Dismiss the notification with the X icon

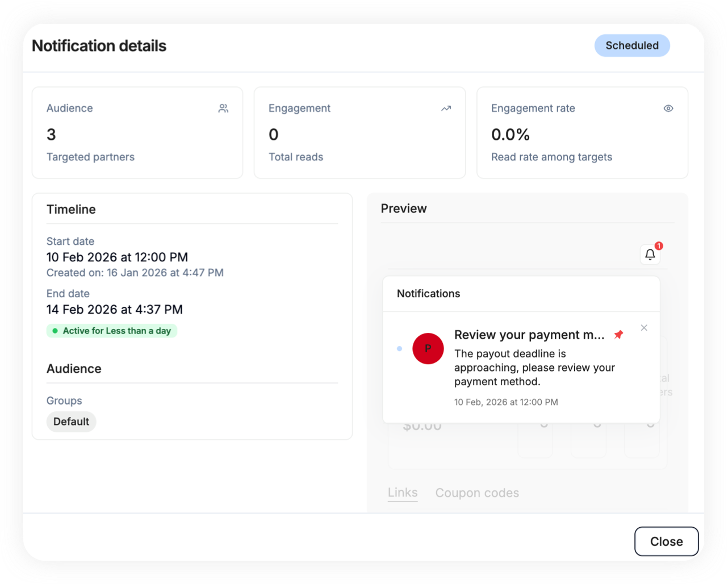coord(644,328)
